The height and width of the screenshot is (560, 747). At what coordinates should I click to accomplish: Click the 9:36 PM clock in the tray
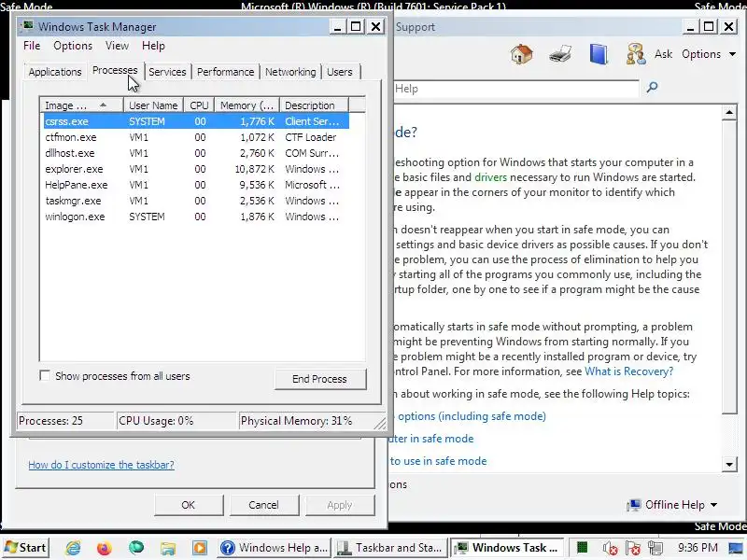click(698, 548)
